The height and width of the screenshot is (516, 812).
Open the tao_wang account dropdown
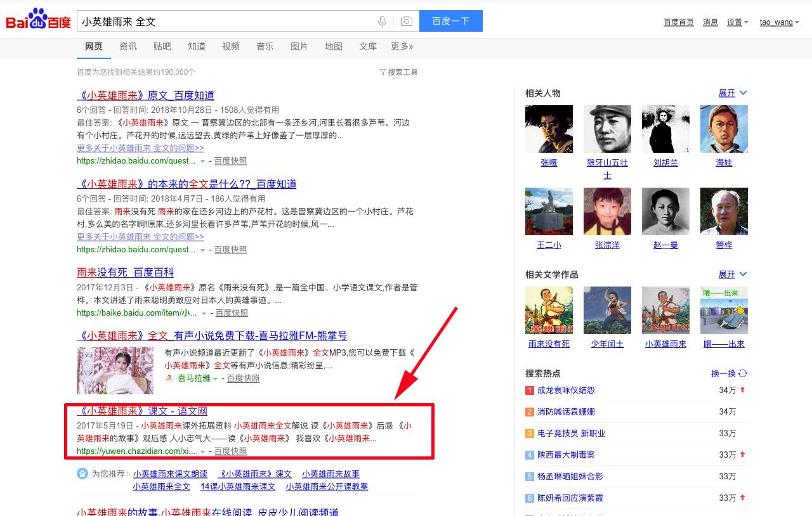pos(779,22)
